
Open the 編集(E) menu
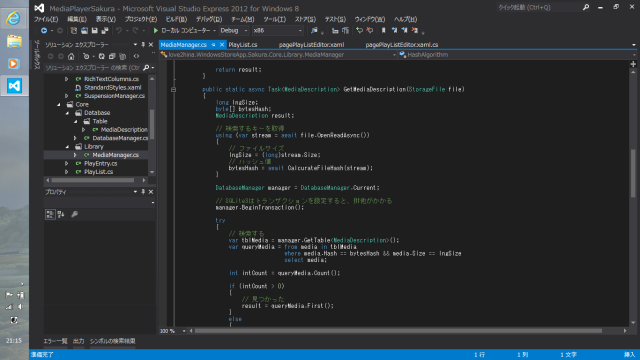77,19
